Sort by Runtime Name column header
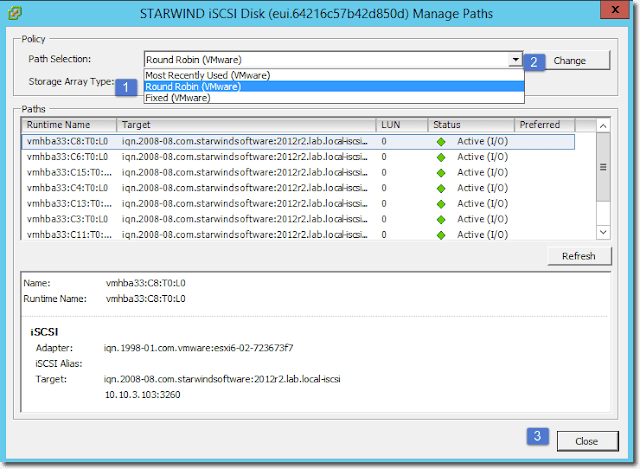The width and height of the screenshot is (640, 469). click(x=69, y=125)
